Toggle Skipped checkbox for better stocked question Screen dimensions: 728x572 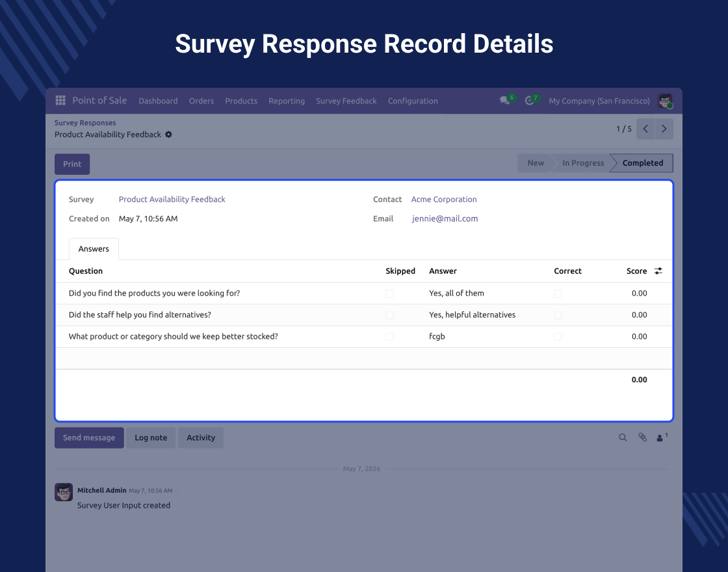click(389, 337)
